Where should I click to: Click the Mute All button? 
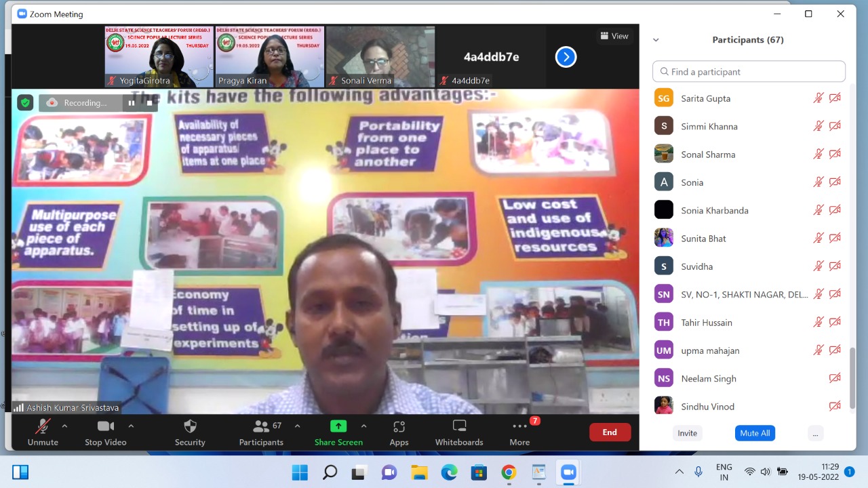(755, 433)
